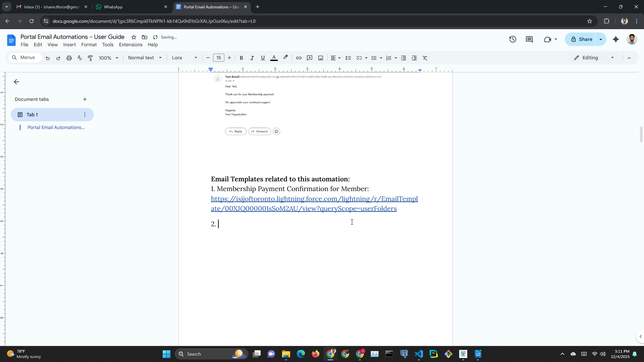Image resolution: width=644 pixels, height=362 pixels.
Task: Open the Normal text style dropdown
Action: [145, 58]
